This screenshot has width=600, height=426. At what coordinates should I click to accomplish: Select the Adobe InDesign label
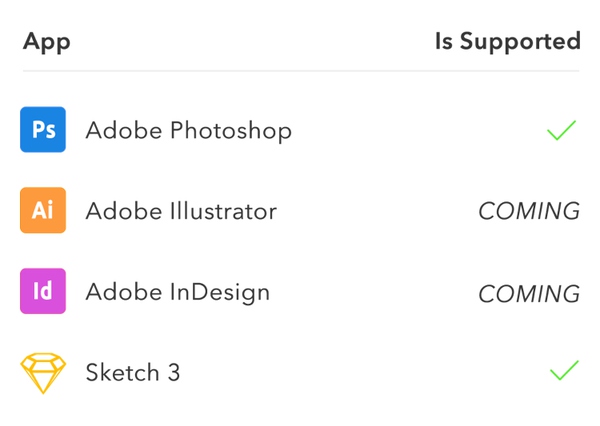[177, 293]
